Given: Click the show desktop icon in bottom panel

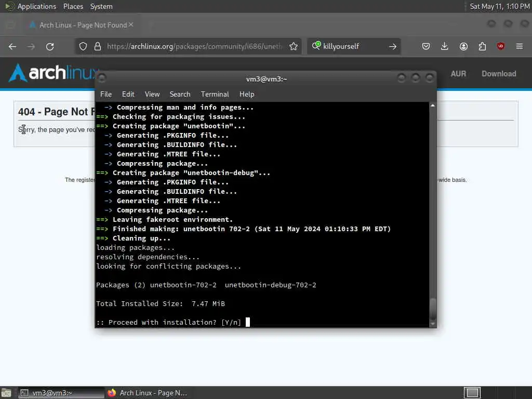Looking at the screenshot, I should coord(6,393).
